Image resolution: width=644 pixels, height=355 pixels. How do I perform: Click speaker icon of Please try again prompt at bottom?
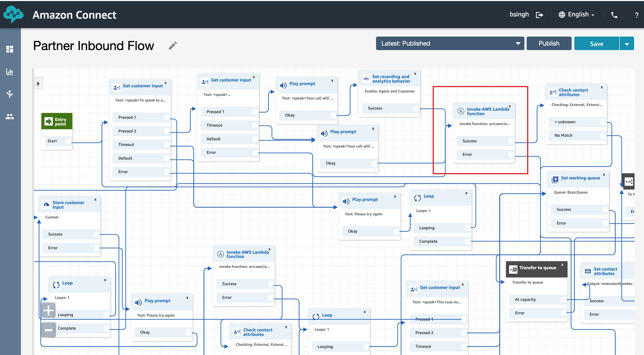click(x=138, y=303)
